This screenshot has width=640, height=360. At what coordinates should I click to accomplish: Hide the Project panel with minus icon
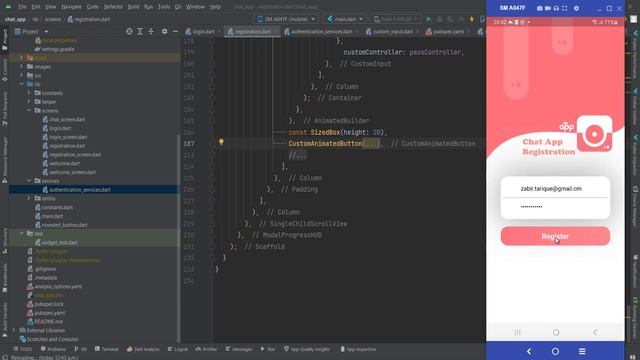click(175, 31)
